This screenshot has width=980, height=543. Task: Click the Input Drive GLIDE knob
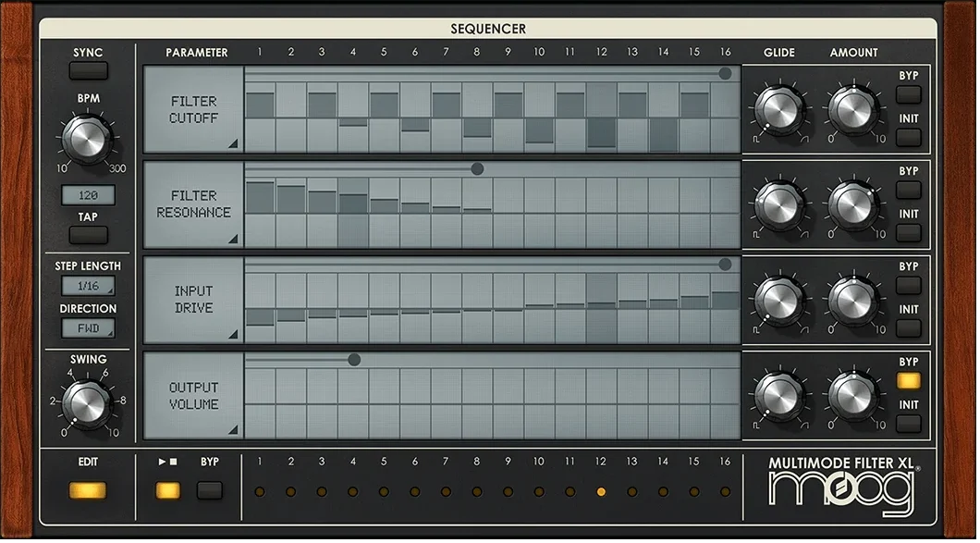tap(779, 301)
